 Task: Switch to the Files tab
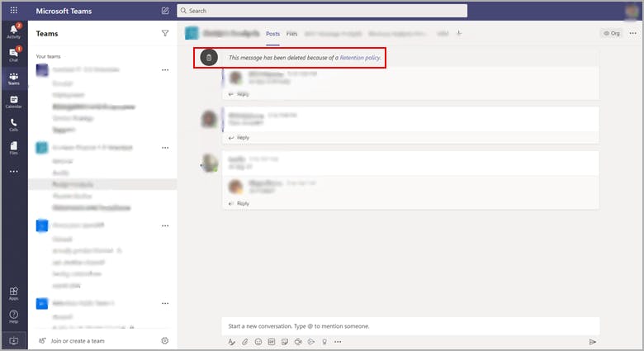[291, 34]
